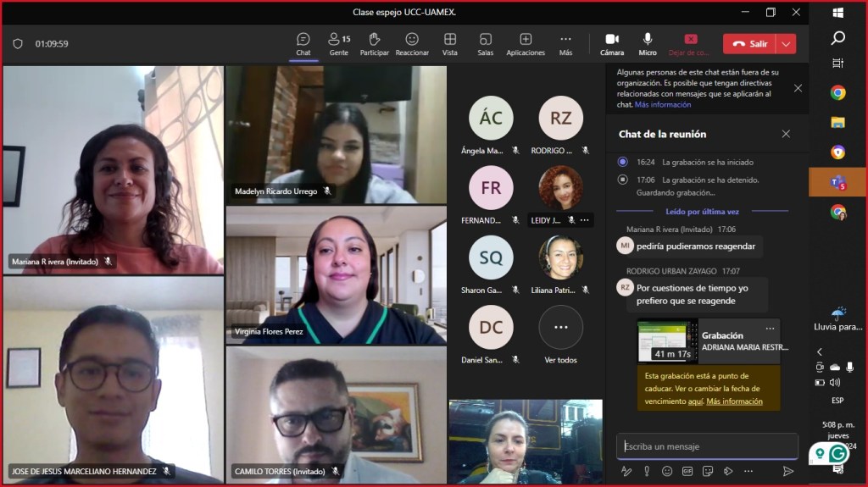The image size is (868, 487).
Task: Open the Gente participants panel
Action: 339,44
